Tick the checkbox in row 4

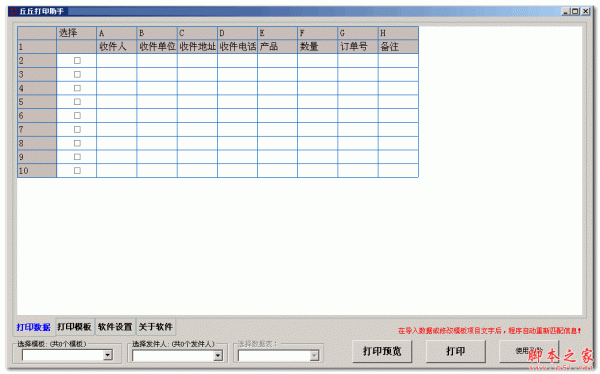coord(77,88)
